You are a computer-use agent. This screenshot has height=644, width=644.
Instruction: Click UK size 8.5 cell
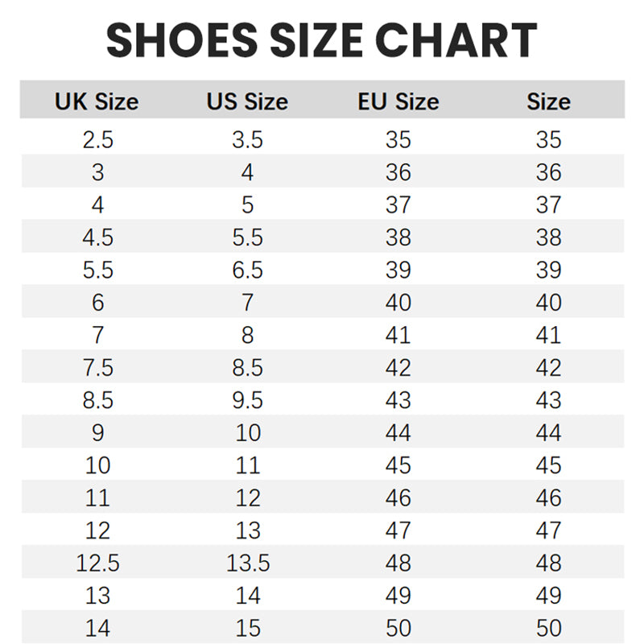coord(97,400)
